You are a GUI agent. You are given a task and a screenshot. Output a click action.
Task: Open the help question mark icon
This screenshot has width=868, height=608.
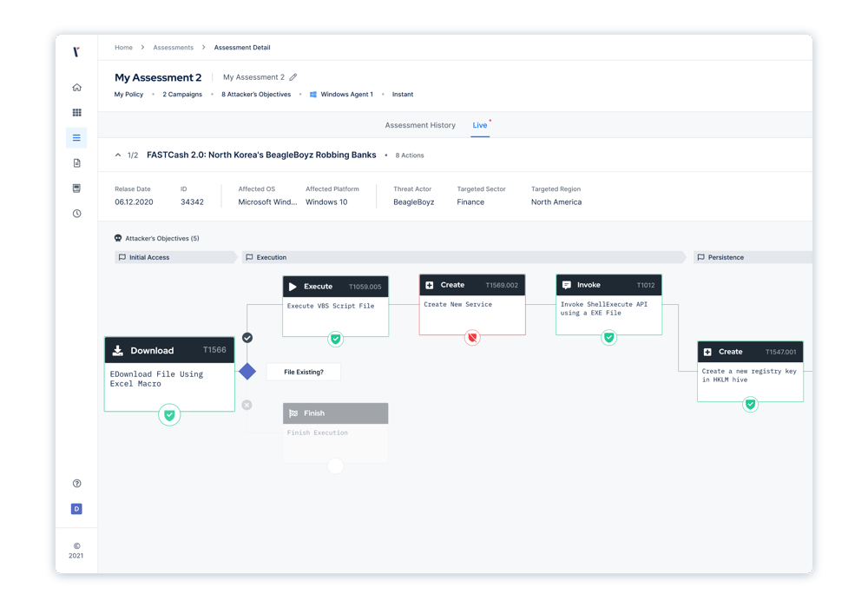coord(77,484)
